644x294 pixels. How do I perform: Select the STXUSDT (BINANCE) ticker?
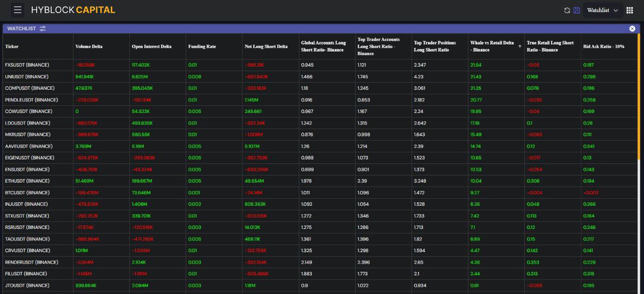click(26, 216)
